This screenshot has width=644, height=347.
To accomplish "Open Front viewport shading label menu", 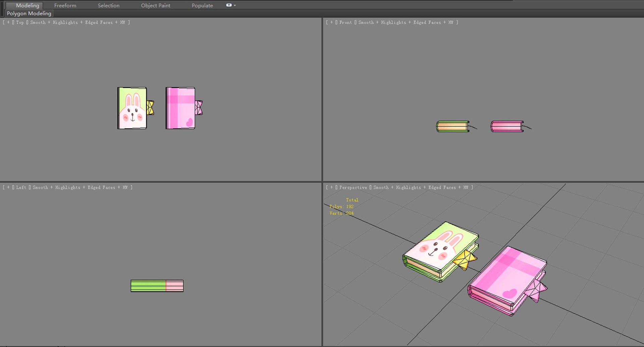I will (406, 22).
